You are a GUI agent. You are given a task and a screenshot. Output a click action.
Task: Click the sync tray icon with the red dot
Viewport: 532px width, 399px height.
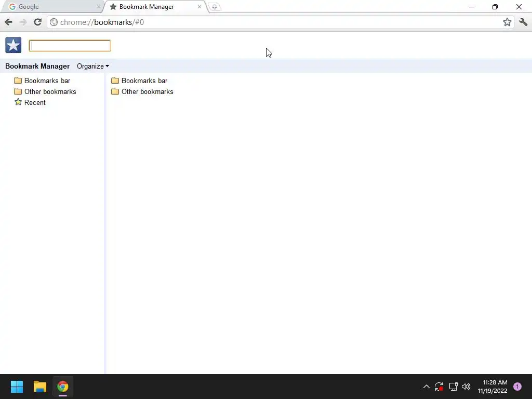439,387
